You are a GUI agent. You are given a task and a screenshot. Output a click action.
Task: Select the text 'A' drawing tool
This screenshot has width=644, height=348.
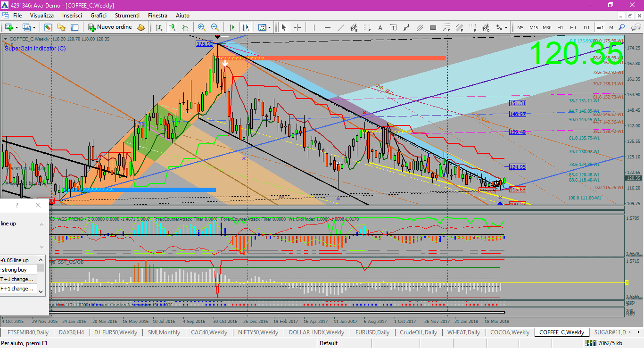pyautogui.click(x=380, y=27)
